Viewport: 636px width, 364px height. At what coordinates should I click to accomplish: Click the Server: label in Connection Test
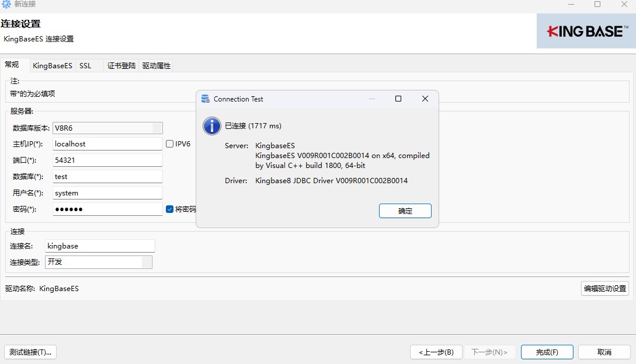[237, 145]
